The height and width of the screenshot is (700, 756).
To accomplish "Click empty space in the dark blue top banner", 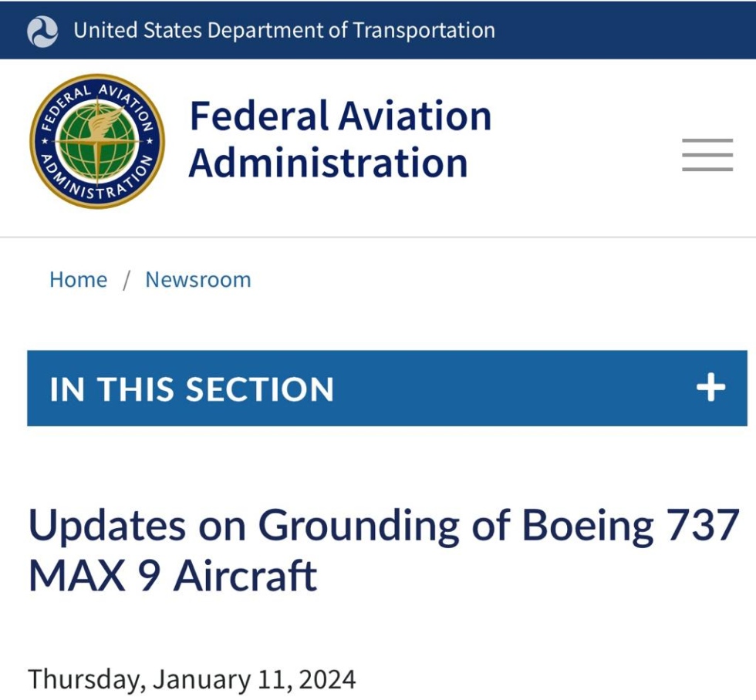I will coord(622,30).
